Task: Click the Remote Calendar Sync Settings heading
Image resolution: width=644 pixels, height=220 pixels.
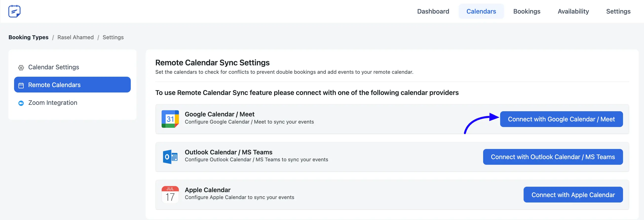Action: click(x=212, y=62)
